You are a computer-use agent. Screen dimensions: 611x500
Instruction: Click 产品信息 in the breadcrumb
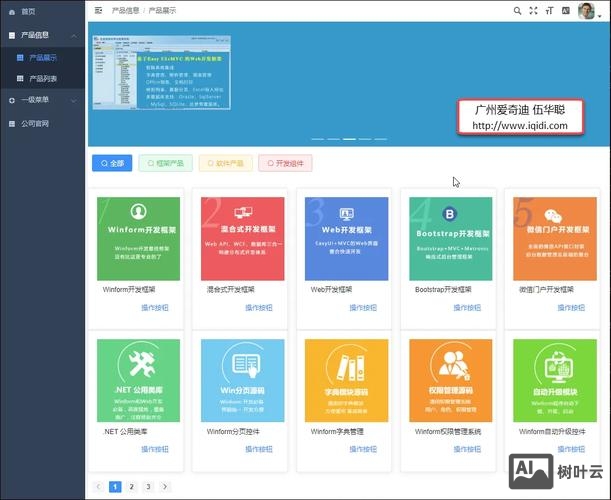click(125, 11)
